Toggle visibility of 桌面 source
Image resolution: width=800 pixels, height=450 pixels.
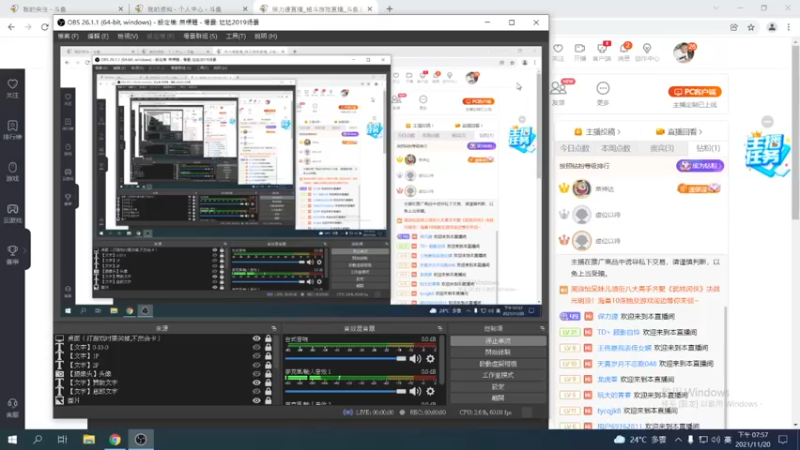click(x=256, y=338)
